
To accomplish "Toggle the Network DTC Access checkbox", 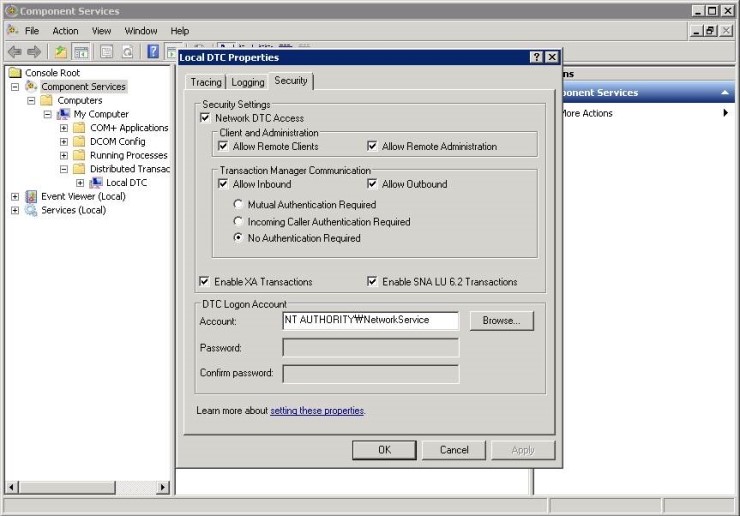I will pyautogui.click(x=205, y=118).
